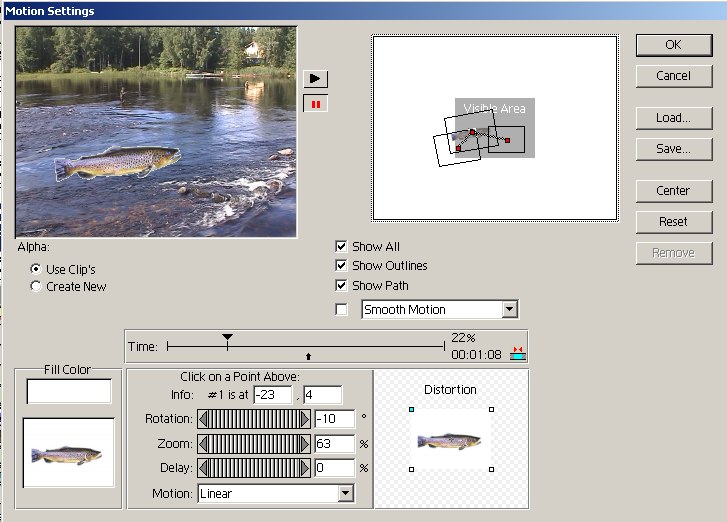Viewport: 727px width, 522px height.
Task: Select bottom-right distortion corner handle
Action: 491,469
